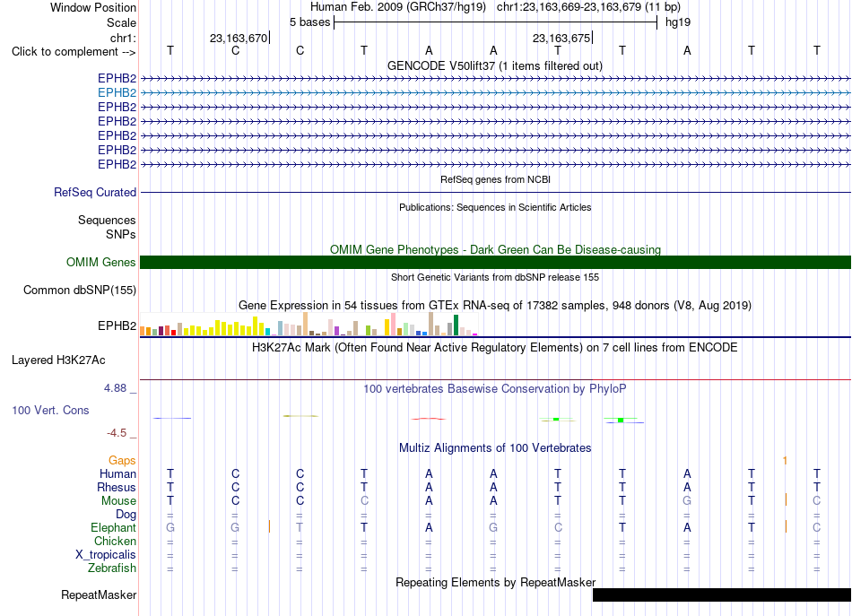
Task: Click the 4.88 conservation scale maximum
Action: coord(115,388)
